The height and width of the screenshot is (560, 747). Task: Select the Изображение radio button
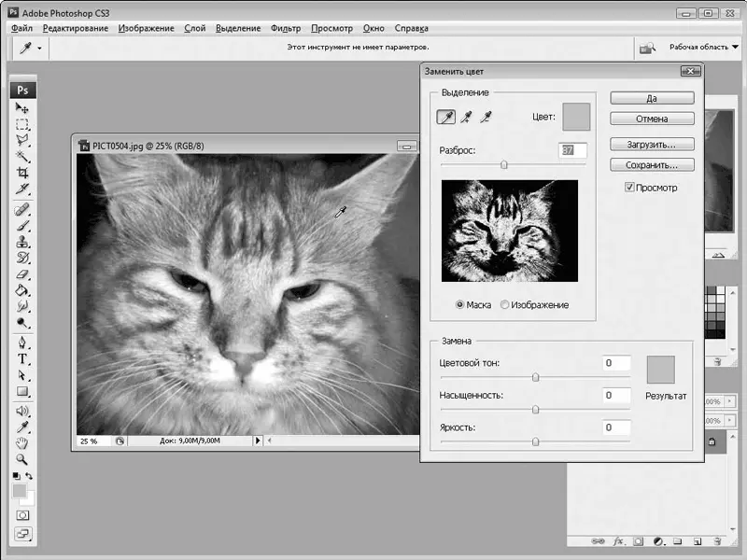(504, 305)
